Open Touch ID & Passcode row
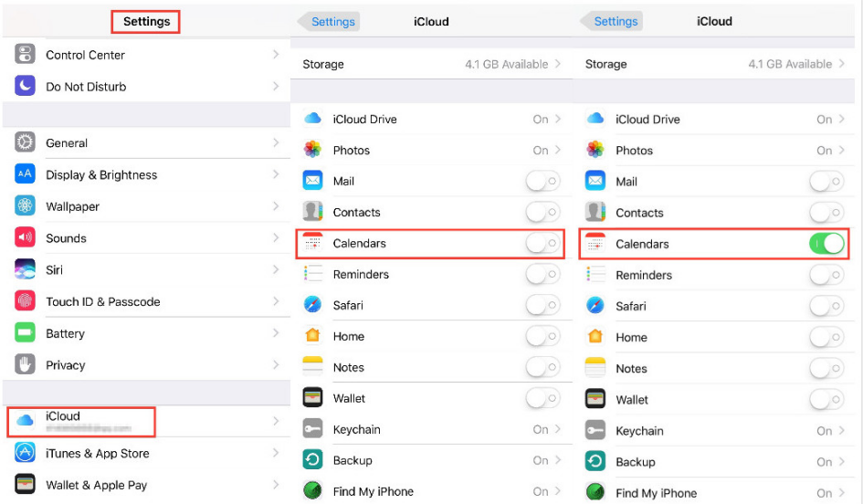 tap(146, 301)
